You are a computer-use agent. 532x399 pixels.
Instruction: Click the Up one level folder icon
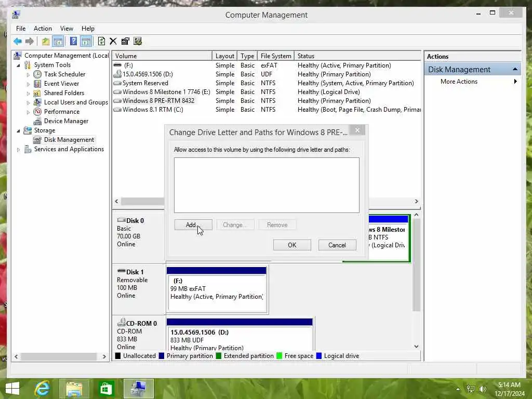pyautogui.click(x=46, y=42)
